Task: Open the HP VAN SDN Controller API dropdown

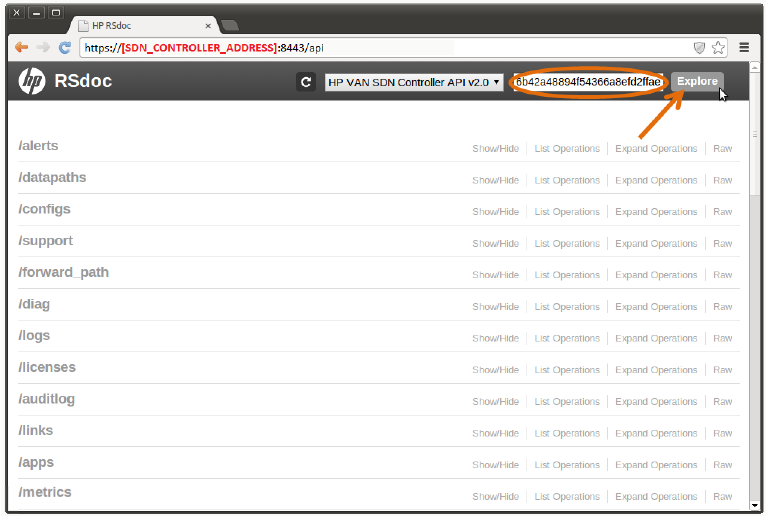Action: 414,82
